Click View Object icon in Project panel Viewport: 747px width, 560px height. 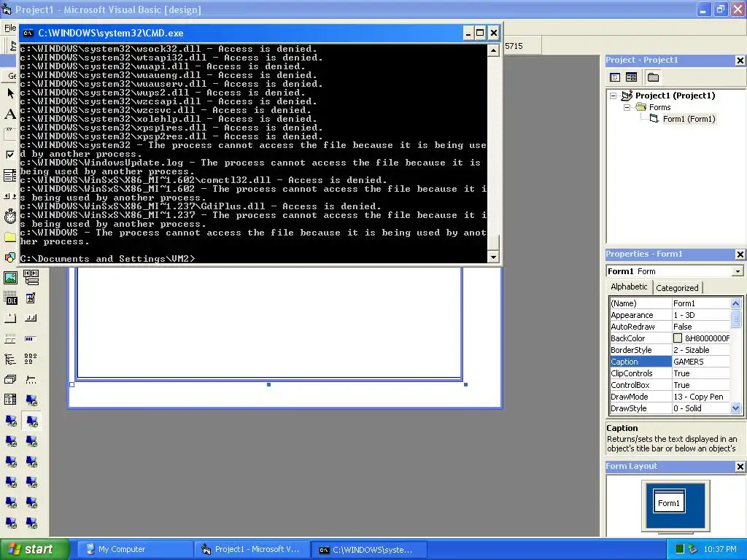pos(631,77)
